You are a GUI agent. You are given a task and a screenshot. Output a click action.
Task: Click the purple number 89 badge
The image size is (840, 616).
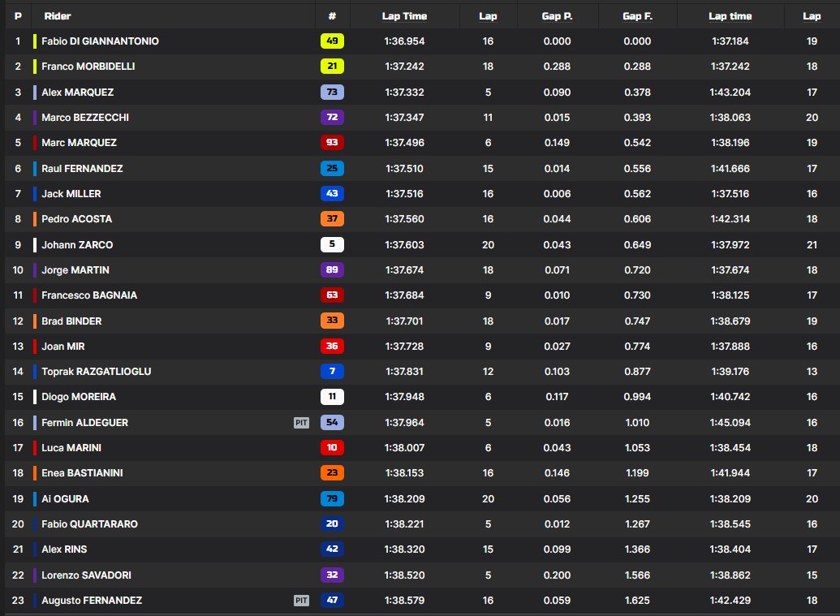click(x=333, y=270)
